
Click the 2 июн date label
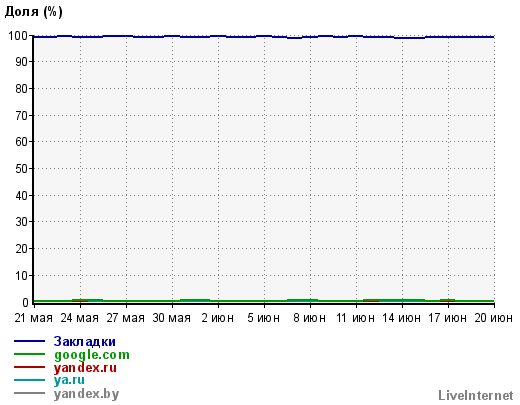[218, 318]
